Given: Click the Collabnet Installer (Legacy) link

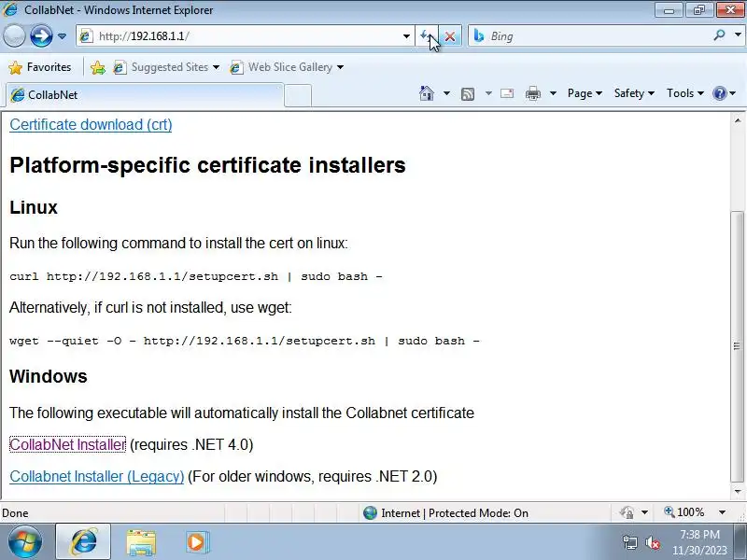Looking at the screenshot, I should (x=97, y=476).
